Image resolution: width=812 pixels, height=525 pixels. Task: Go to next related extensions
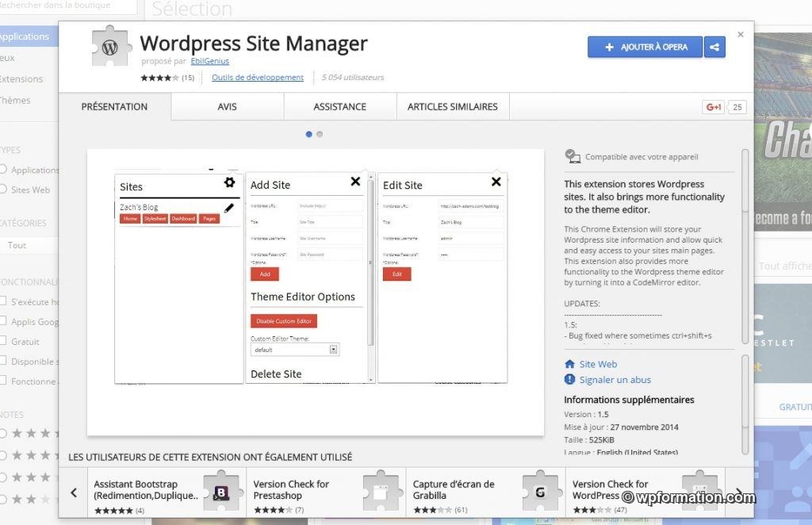(x=740, y=492)
